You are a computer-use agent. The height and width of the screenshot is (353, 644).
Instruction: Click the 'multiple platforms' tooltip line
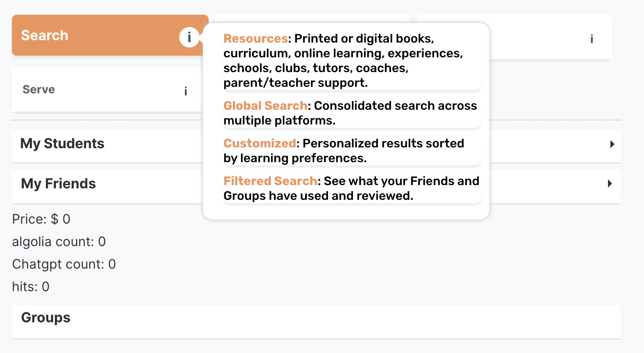coord(279,120)
